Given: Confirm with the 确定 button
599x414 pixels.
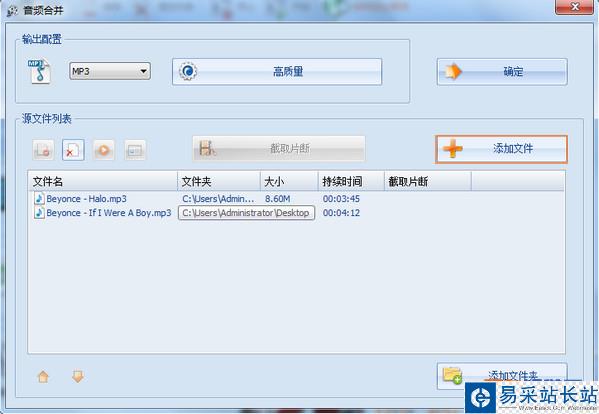Looking at the screenshot, I should pyautogui.click(x=502, y=71).
